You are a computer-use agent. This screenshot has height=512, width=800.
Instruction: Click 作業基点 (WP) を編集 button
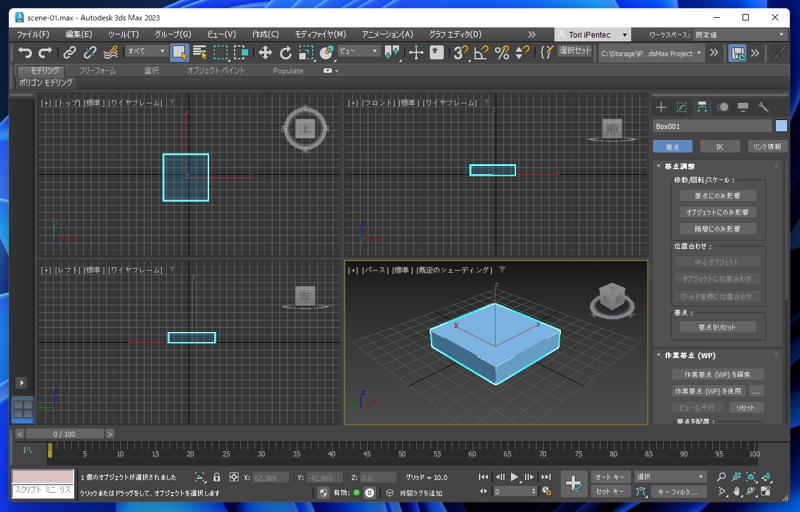(x=717, y=375)
